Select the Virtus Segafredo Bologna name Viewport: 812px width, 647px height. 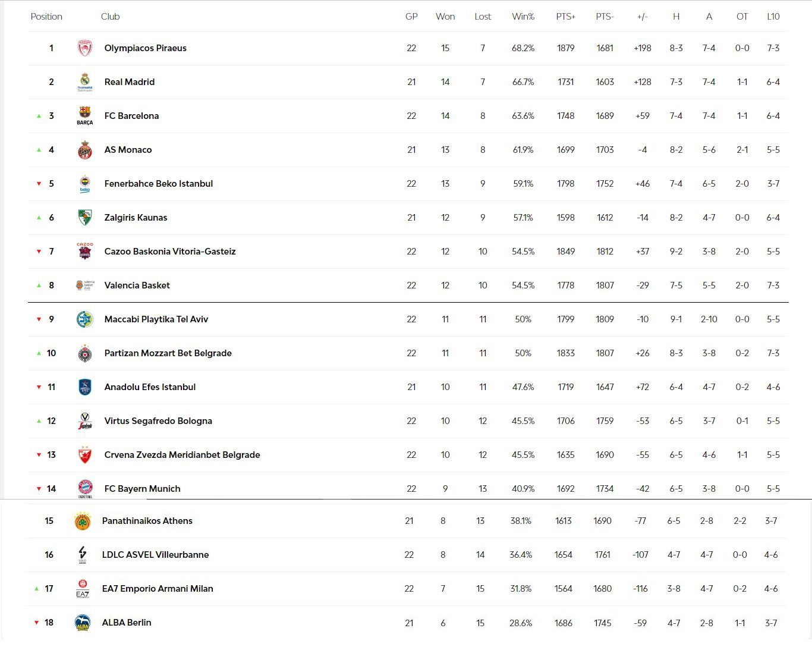pos(158,421)
